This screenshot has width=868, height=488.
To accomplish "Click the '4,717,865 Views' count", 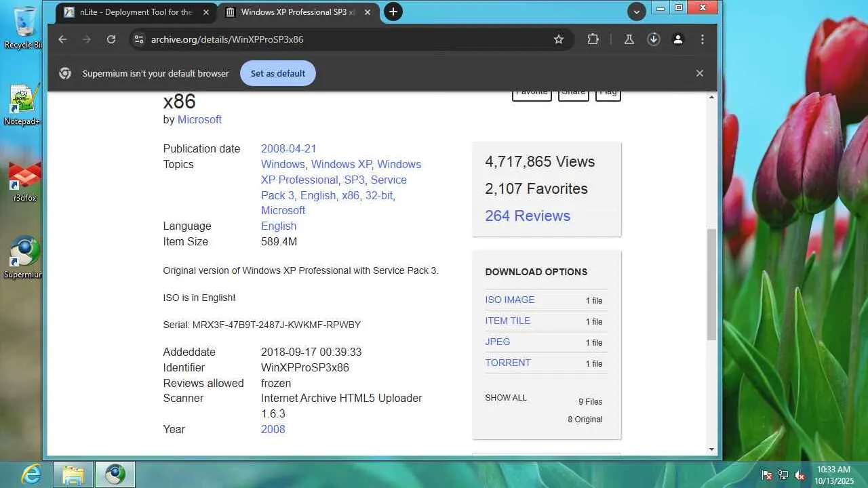I will (540, 161).
